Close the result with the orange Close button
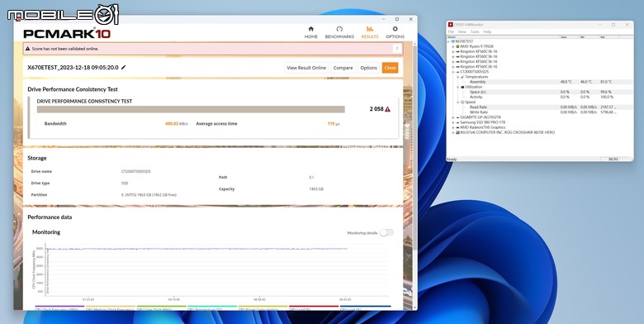Viewport: 644px width, 324px height. pos(391,68)
